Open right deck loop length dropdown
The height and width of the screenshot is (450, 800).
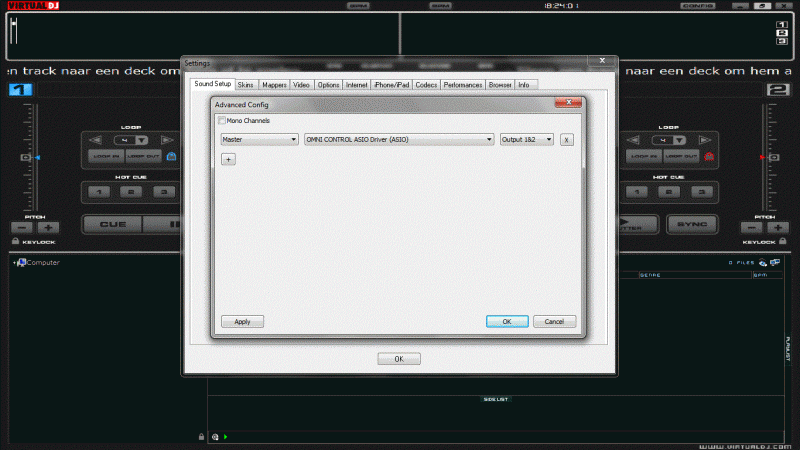coord(679,140)
